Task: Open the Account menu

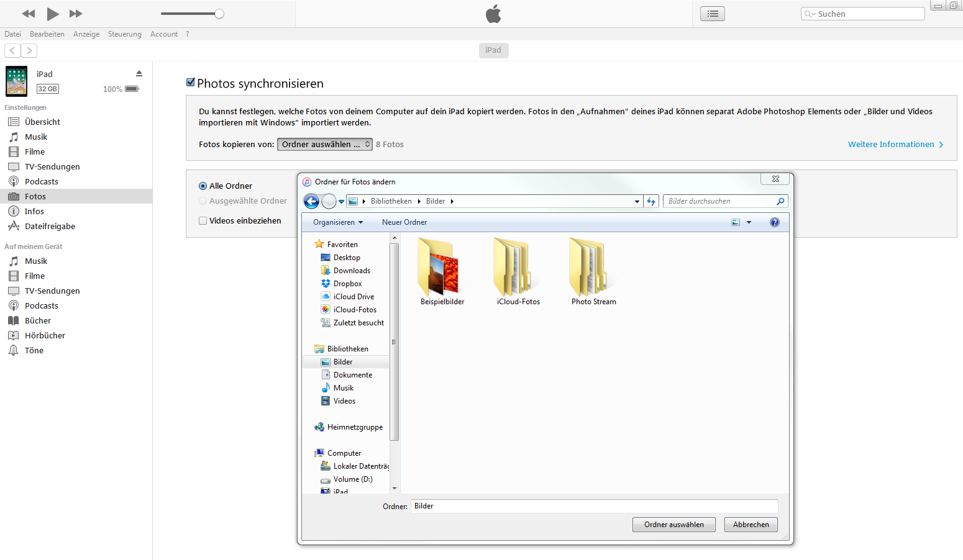Action: click(x=164, y=34)
